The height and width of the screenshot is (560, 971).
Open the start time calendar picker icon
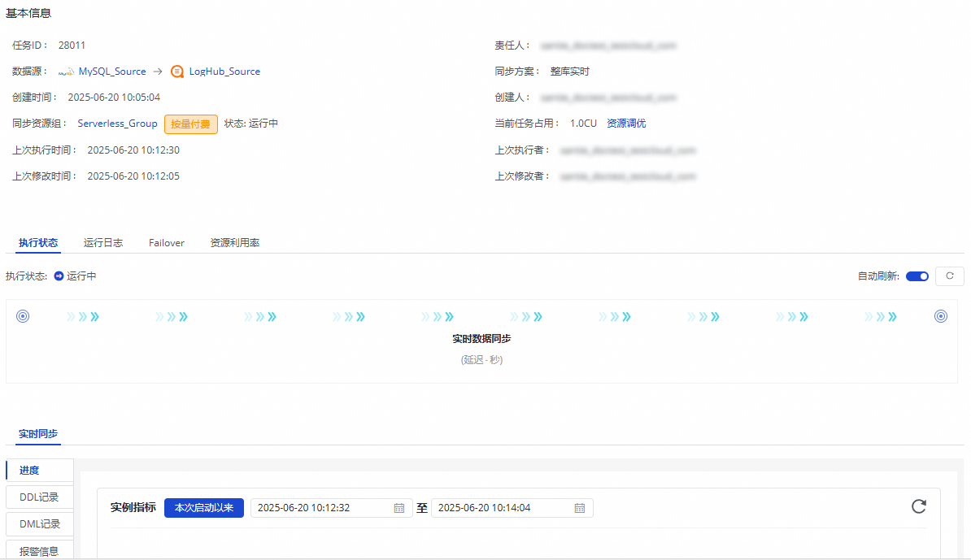tap(399, 508)
